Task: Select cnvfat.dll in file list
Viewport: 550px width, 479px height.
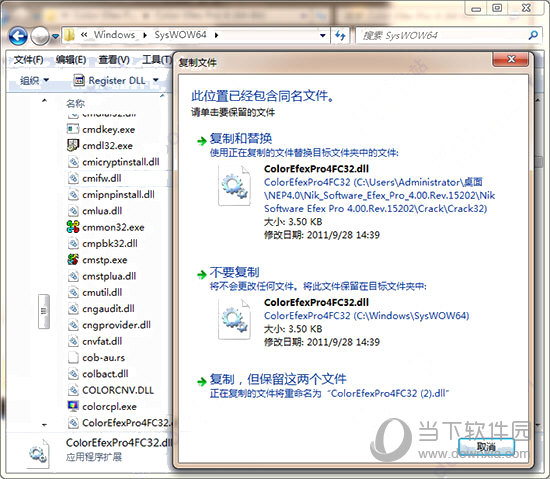Action: [95, 341]
